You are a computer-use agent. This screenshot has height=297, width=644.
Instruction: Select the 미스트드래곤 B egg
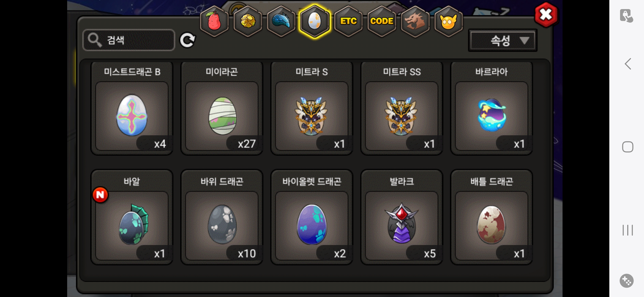132,108
